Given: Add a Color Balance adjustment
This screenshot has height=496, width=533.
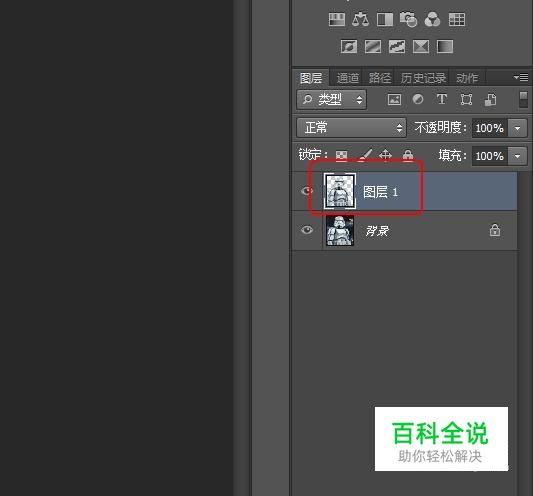Looking at the screenshot, I should (x=361, y=19).
